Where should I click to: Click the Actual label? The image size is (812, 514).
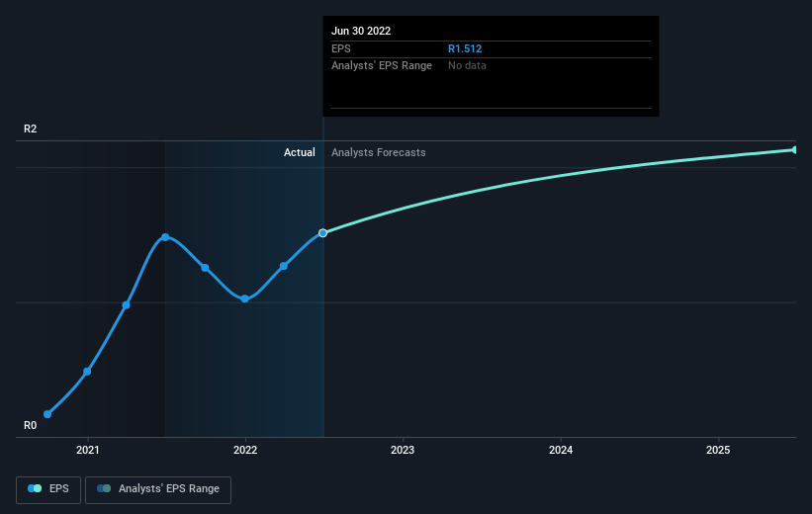(x=300, y=152)
